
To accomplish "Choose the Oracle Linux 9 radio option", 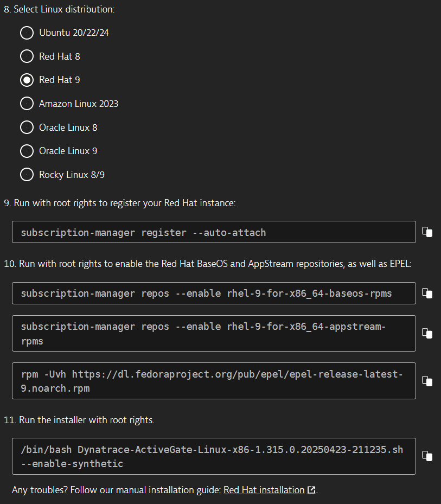I will pos(27,151).
